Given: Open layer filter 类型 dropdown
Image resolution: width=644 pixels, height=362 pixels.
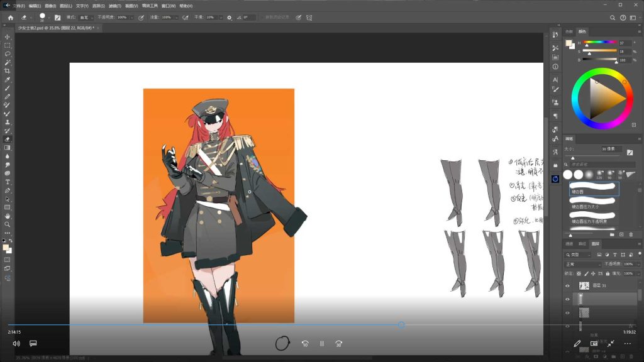Looking at the screenshot, I should coord(578,255).
